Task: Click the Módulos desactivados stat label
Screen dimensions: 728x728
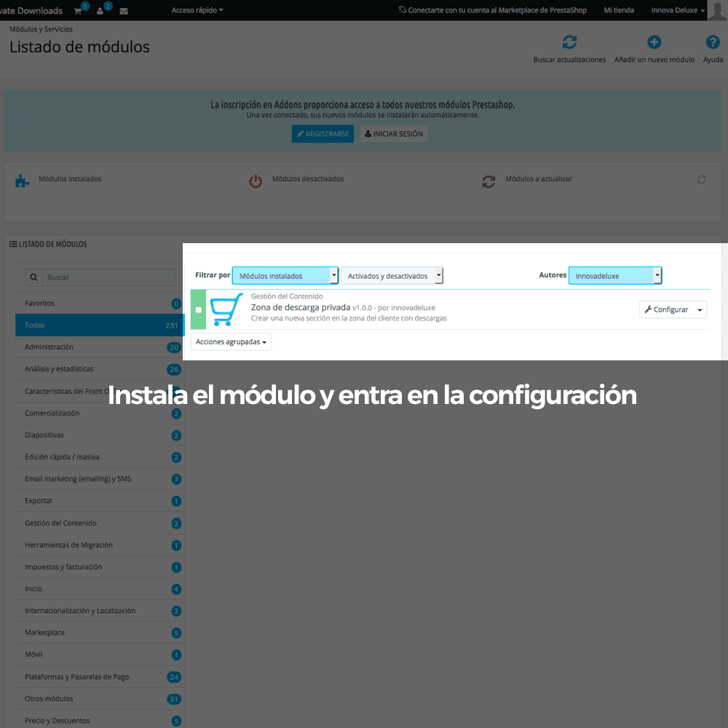Action: tap(307, 179)
